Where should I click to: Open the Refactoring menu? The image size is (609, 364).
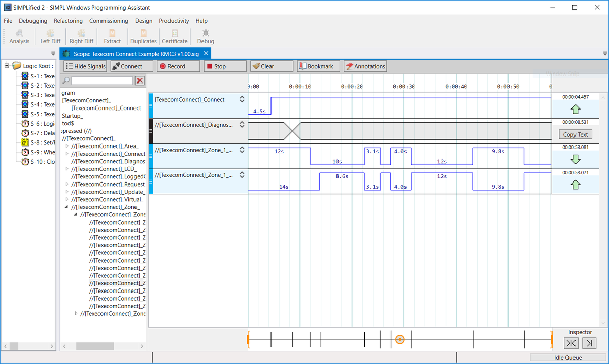pos(68,21)
